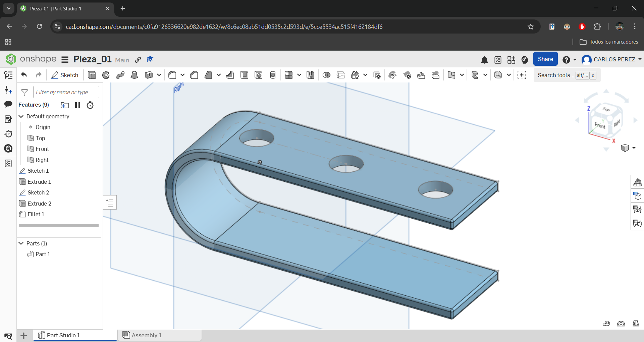
Task: Collapse the Parts section
Action: tap(21, 243)
